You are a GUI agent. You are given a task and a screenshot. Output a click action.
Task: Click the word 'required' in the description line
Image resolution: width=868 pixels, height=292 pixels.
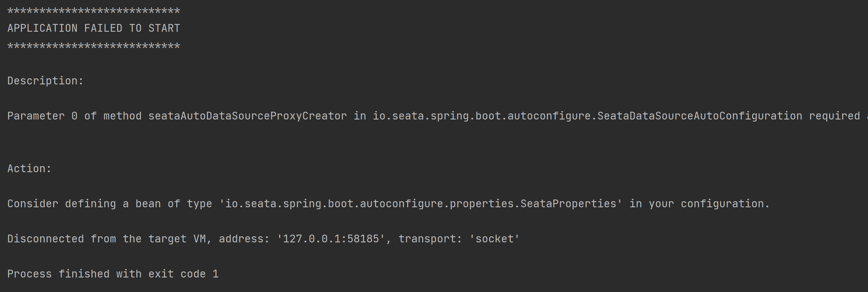pyautogui.click(x=834, y=116)
